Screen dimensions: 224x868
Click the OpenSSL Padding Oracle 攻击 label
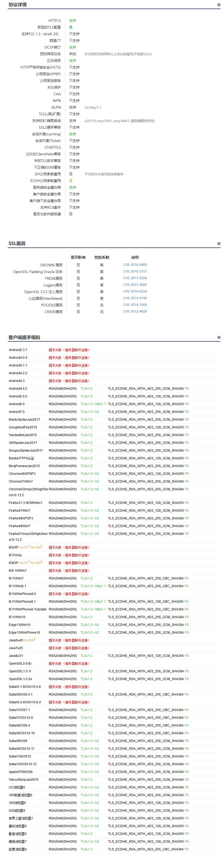pyautogui.click(x=38, y=272)
